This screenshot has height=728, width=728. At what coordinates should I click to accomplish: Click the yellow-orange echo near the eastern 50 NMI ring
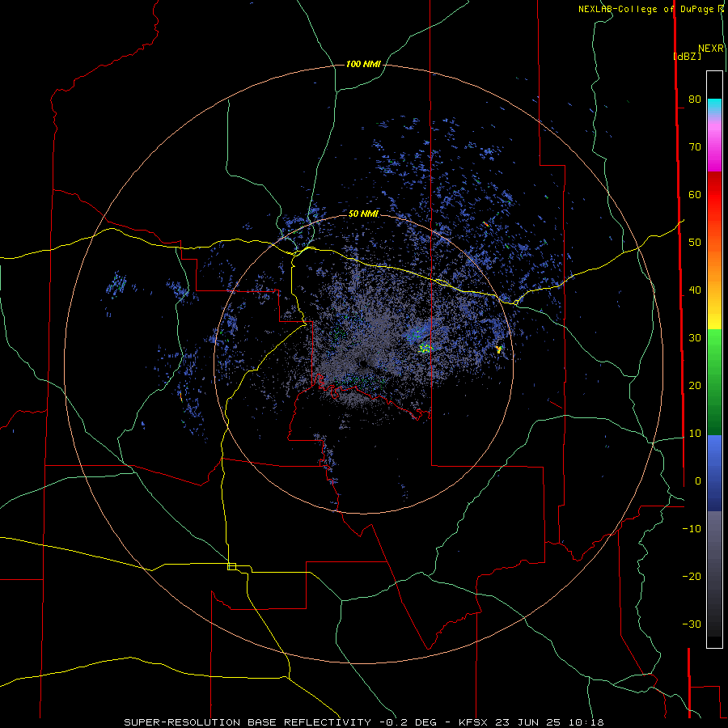pyautogui.click(x=498, y=349)
